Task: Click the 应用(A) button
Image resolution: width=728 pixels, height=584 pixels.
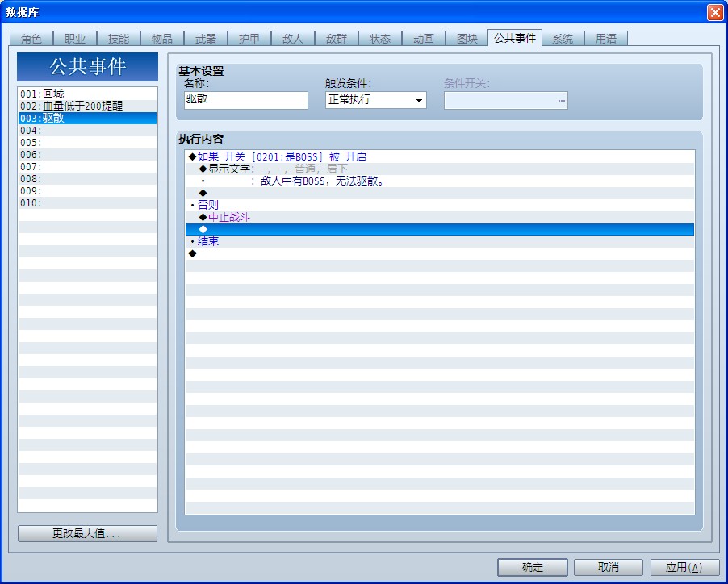Action: click(x=684, y=567)
